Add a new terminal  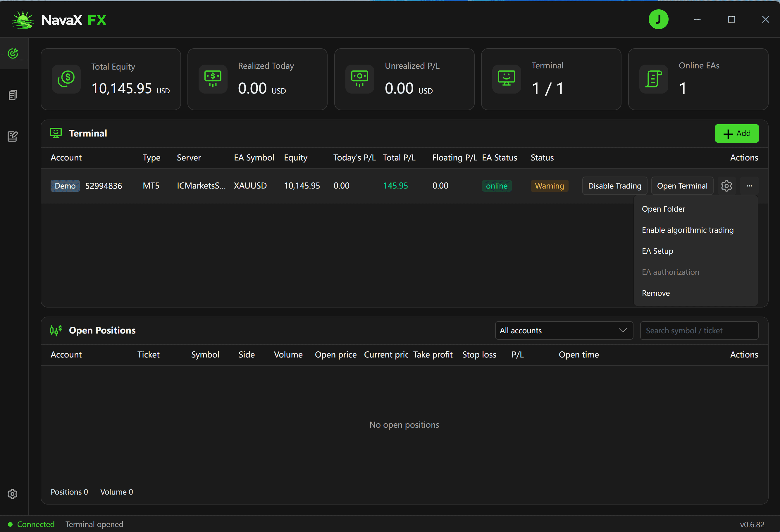click(x=737, y=134)
